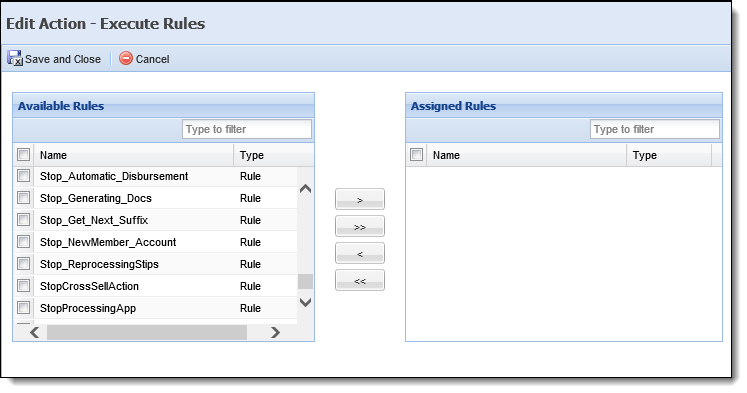Viewport: 747px width, 393px height.
Task: Remove selected rule with < button
Action: (360, 253)
